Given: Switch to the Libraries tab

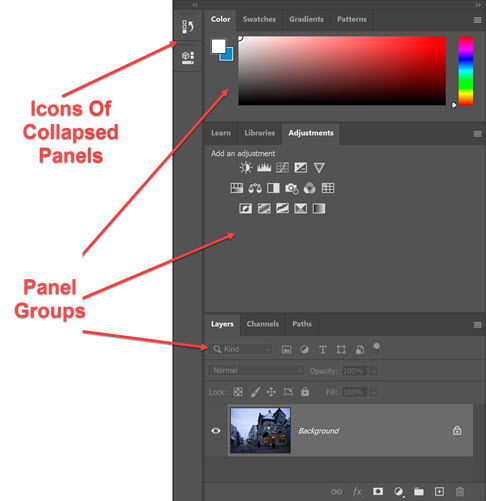Looking at the screenshot, I should [x=260, y=133].
